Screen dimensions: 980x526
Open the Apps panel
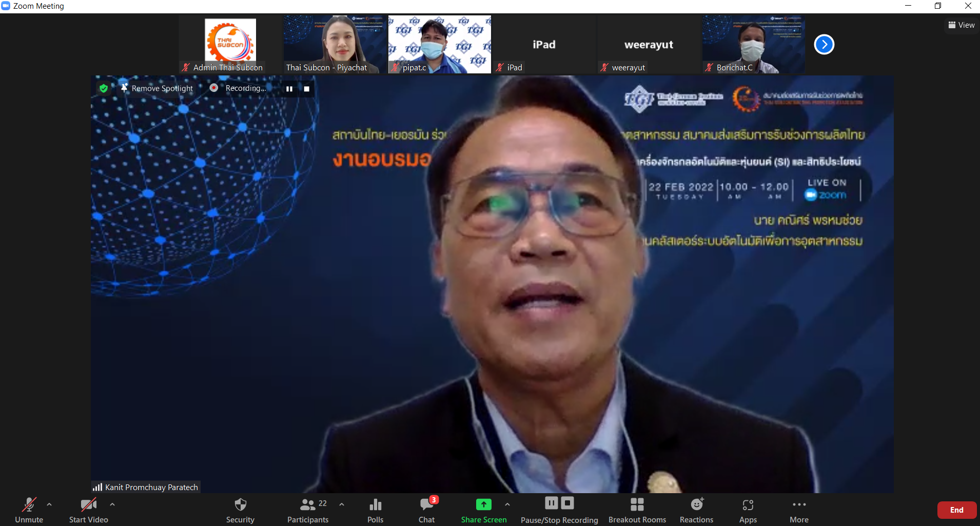click(748, 510)
